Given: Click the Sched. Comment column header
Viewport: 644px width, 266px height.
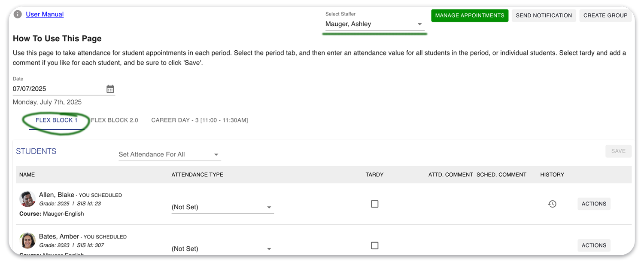Looking at the screenshot, I should click(501, 174).
